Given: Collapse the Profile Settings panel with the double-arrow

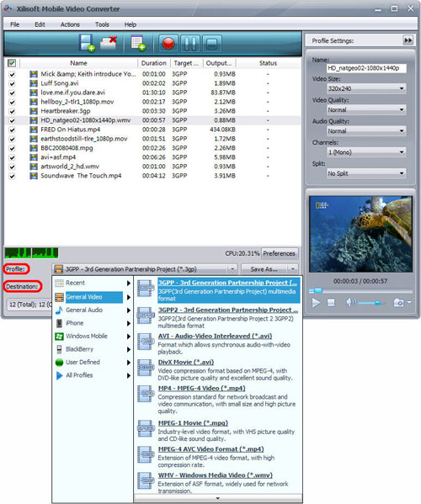Looking at the screenshot, I should (408, 40).
